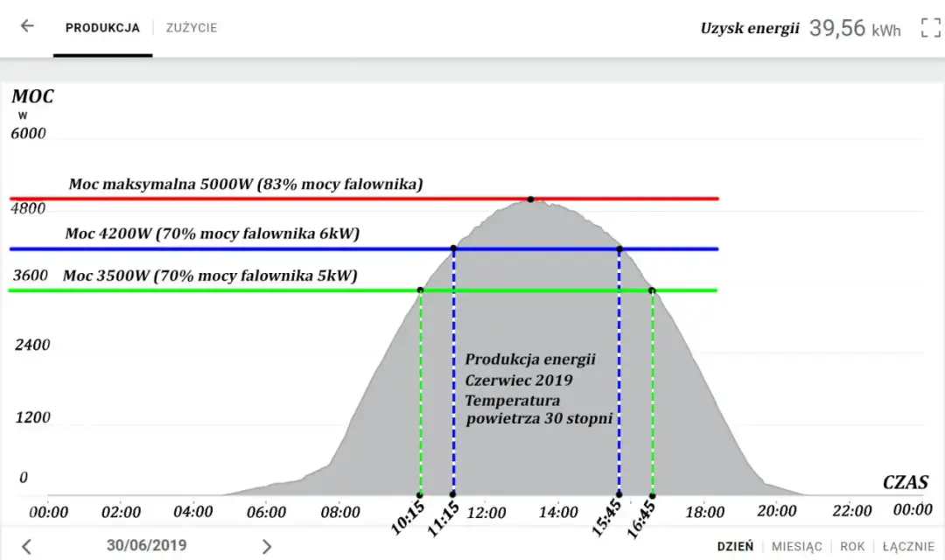The image size is (945, 560).
Task: Open the 30/06/2019 date picker
Action: (146, 546)
